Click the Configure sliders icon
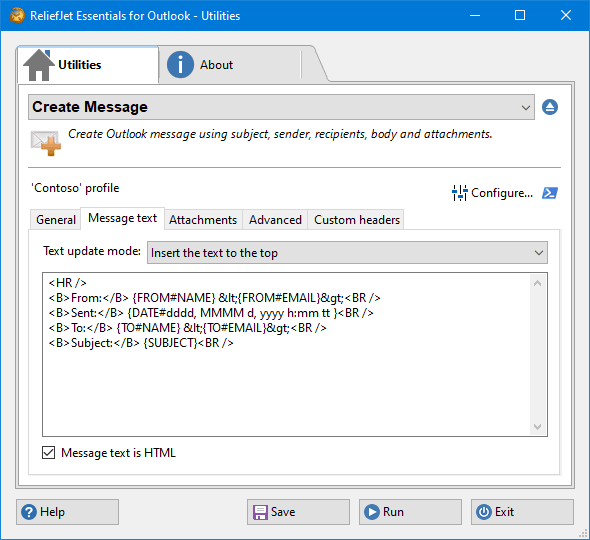This screenshot has height=540, width=590. pos(459,193)
